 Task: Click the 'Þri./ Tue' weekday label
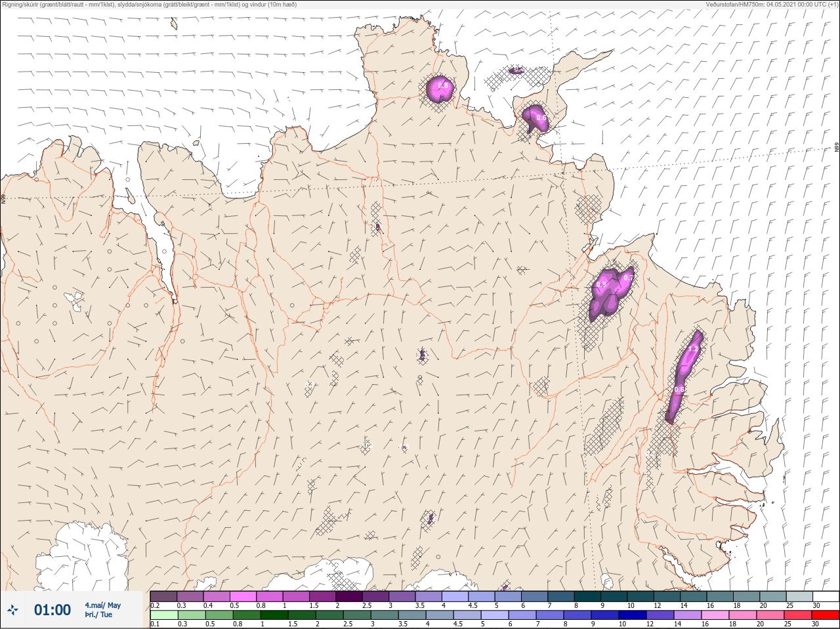coord(98,615)
